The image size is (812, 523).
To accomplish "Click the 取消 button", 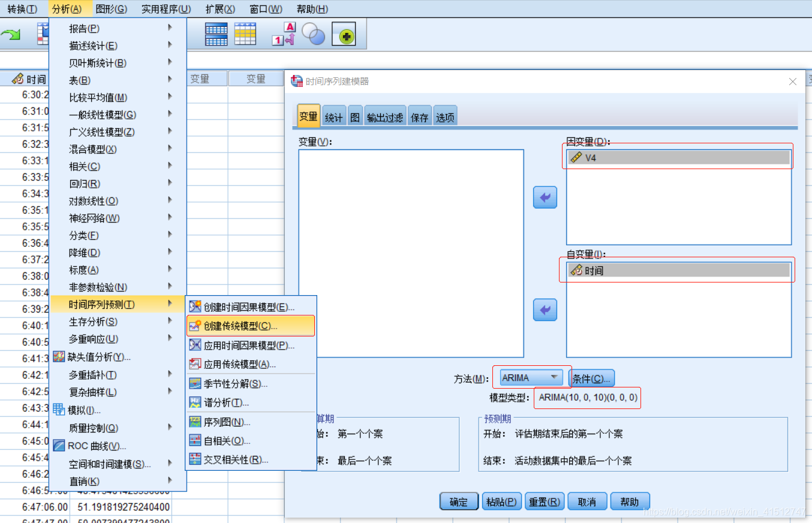I will 587,502.
